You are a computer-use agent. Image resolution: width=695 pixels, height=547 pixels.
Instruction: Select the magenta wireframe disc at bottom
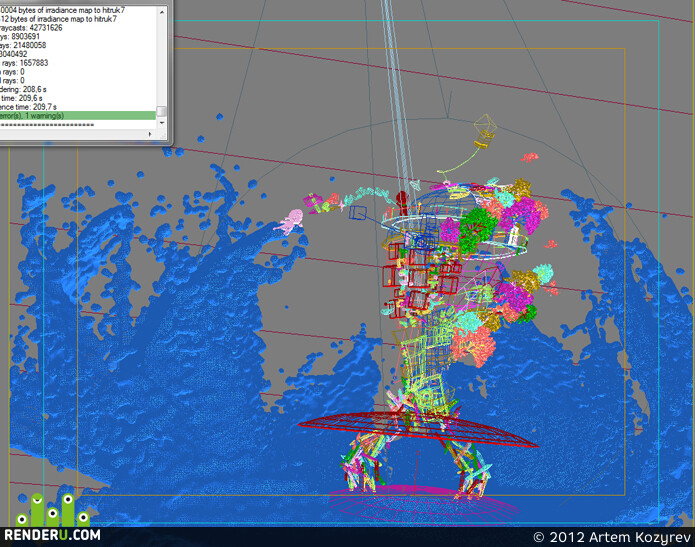tap(423, 503)
